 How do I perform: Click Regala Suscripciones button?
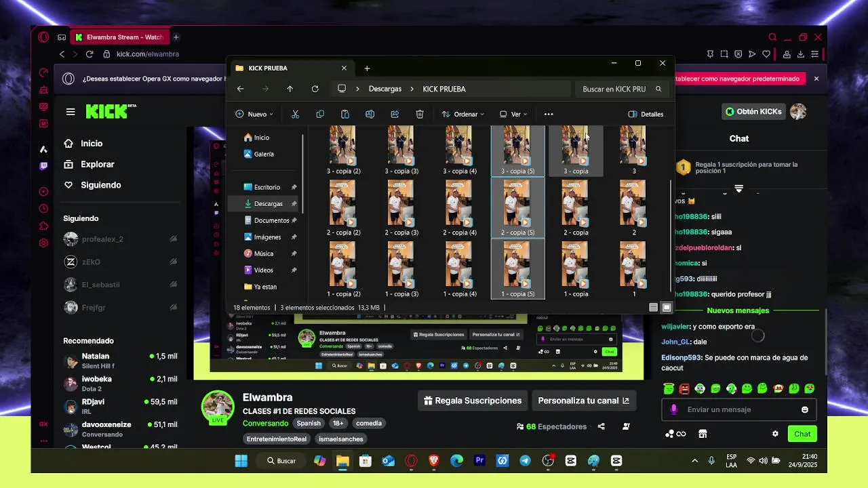[473, 401]
